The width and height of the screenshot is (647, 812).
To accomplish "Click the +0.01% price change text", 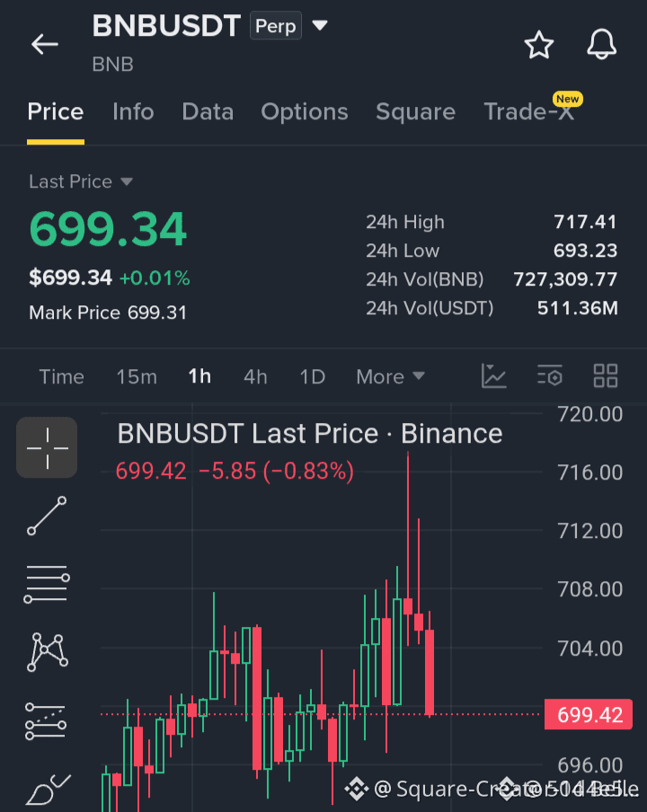I will click(155, 278).
